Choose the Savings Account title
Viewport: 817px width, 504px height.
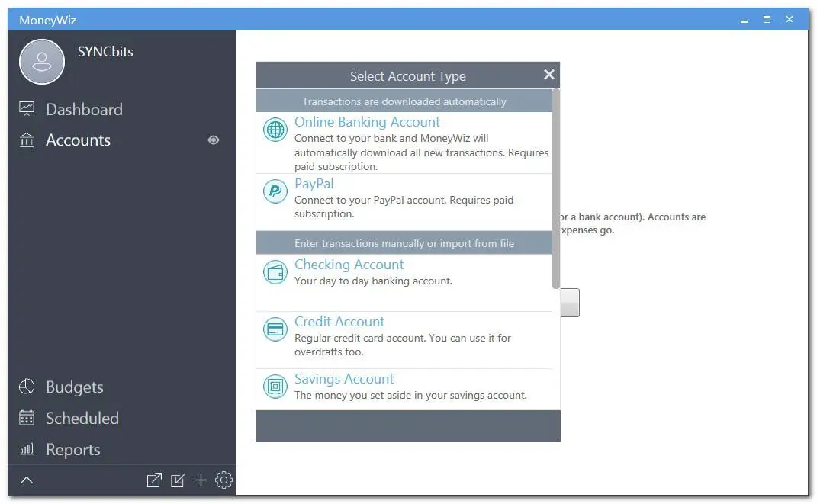[344, 379]
